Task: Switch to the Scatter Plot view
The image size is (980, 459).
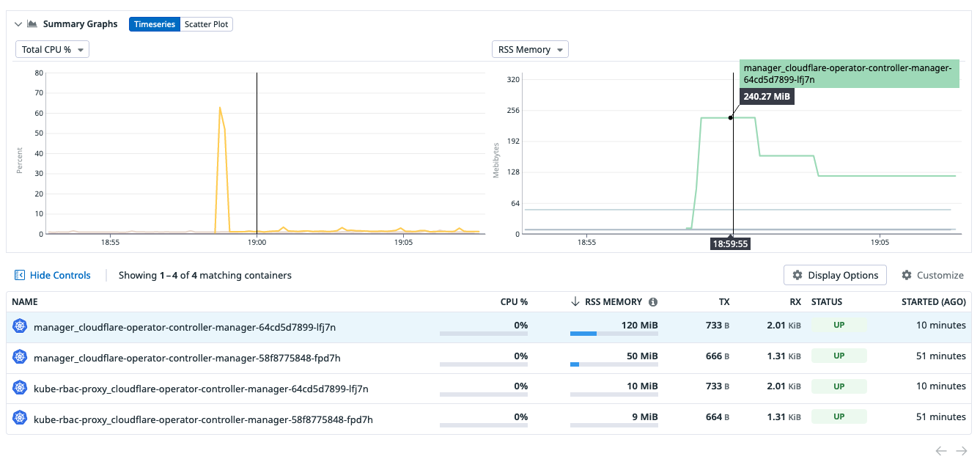Action: pos(206,23)
